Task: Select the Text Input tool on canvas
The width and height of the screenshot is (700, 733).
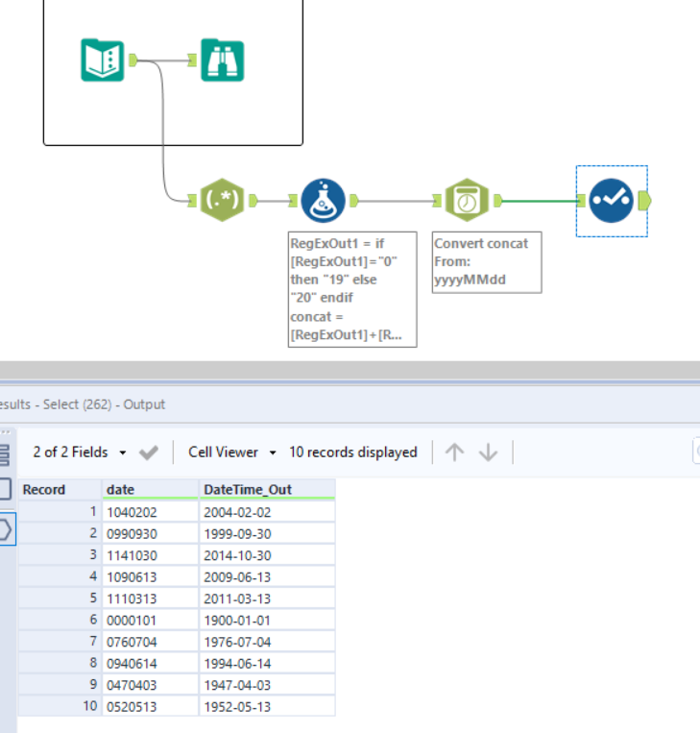Action: [103, 61]
